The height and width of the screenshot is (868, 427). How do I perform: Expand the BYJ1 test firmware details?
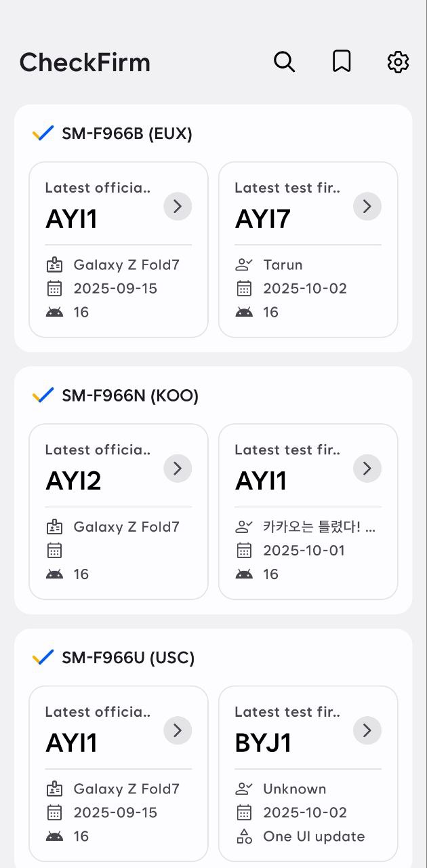tap(367, 730)
